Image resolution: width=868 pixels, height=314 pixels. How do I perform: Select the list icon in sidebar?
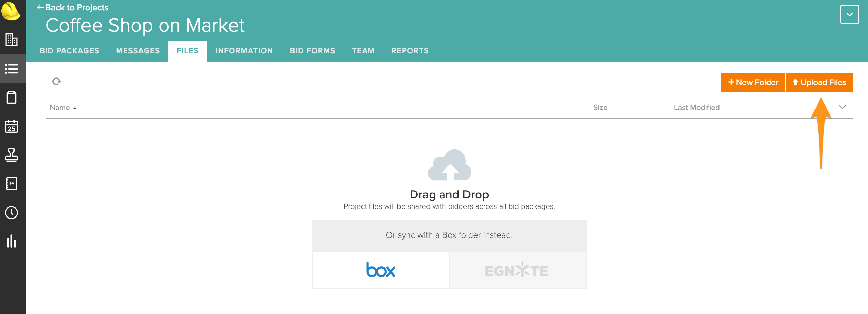(11, 68)
